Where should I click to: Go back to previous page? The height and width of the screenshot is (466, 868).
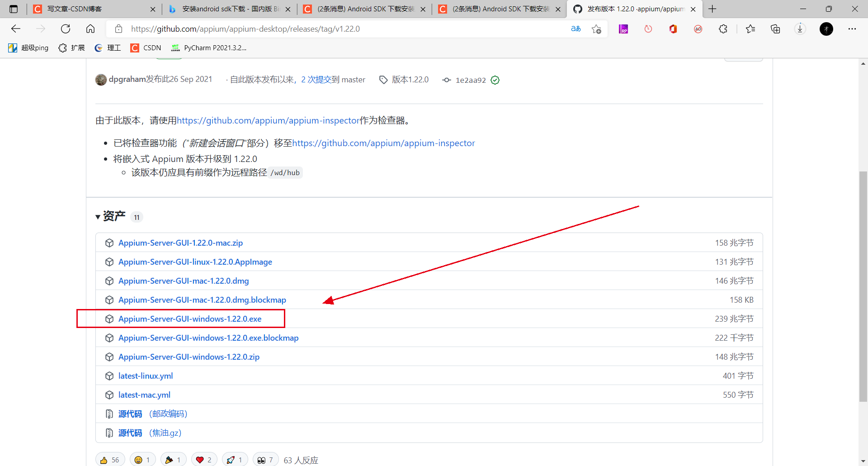point(16,29)
